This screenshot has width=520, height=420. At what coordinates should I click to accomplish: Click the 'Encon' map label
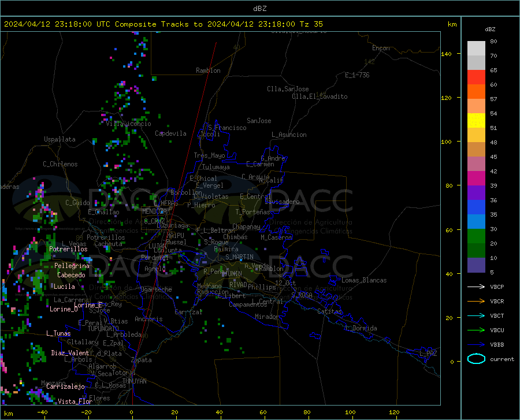[x=381, y=48]
